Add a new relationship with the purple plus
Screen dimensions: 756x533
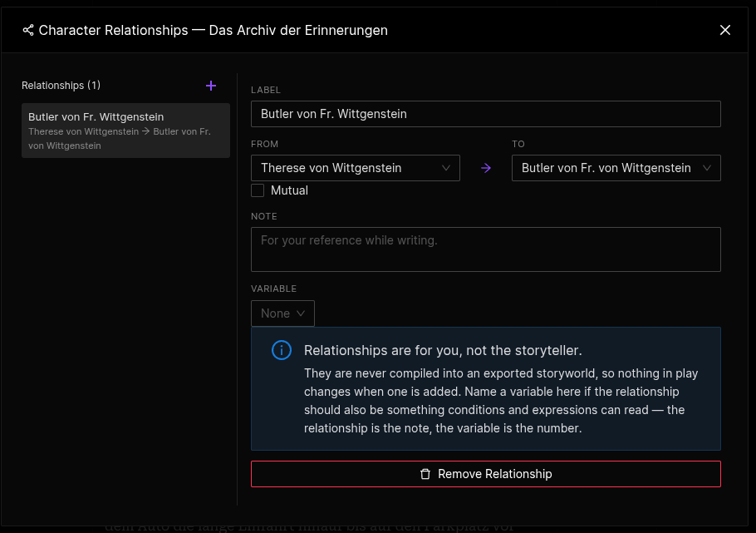tap(211, 86)
